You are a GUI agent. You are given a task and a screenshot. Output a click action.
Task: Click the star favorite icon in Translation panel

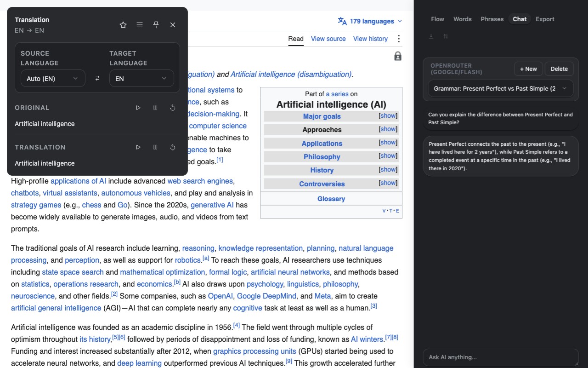(x=123, y=25)
